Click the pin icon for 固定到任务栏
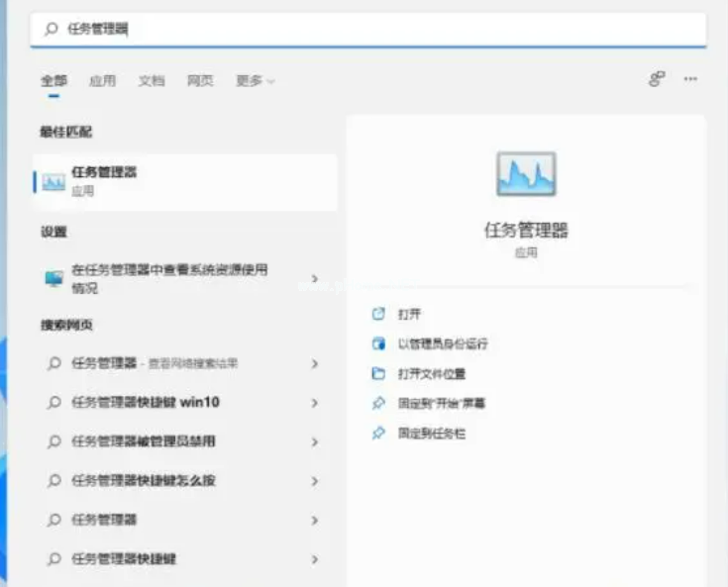The height and width of the screenshot is (587, 728). (377, 434)
